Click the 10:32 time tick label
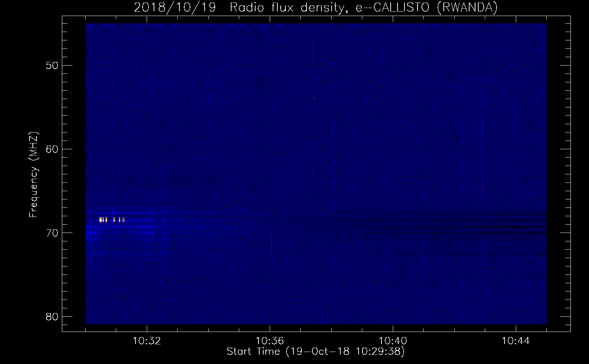The width and height of the screenshot is (589, 364). pos(147,341)
